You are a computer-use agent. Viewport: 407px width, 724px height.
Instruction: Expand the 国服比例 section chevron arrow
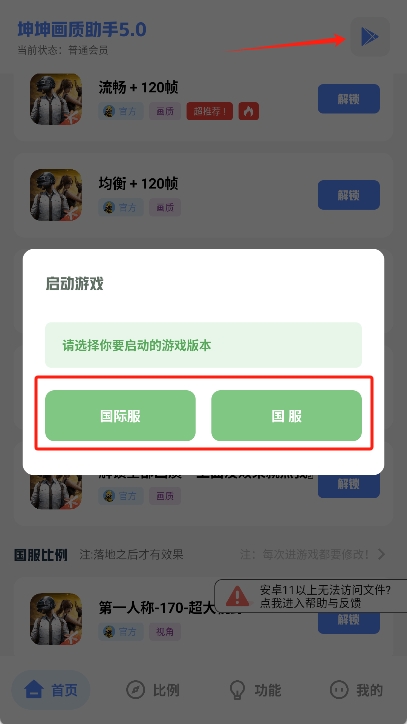pyautogui.click(x=381, y=554)
